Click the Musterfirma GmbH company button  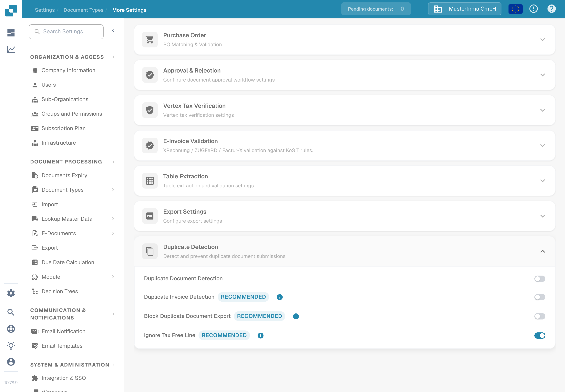point(464,9)
